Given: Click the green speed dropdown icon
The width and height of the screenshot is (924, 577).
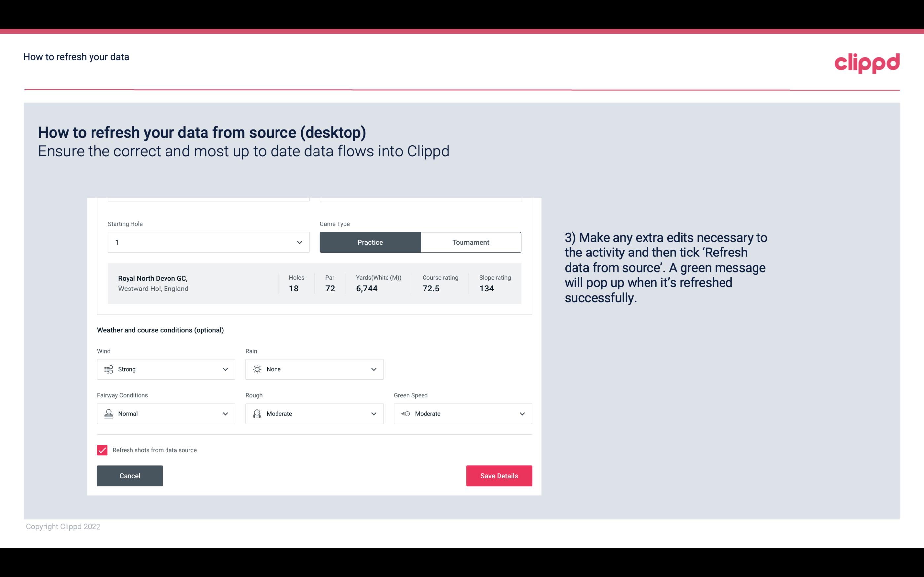Looking at the screenshot, I should (522, 414).
